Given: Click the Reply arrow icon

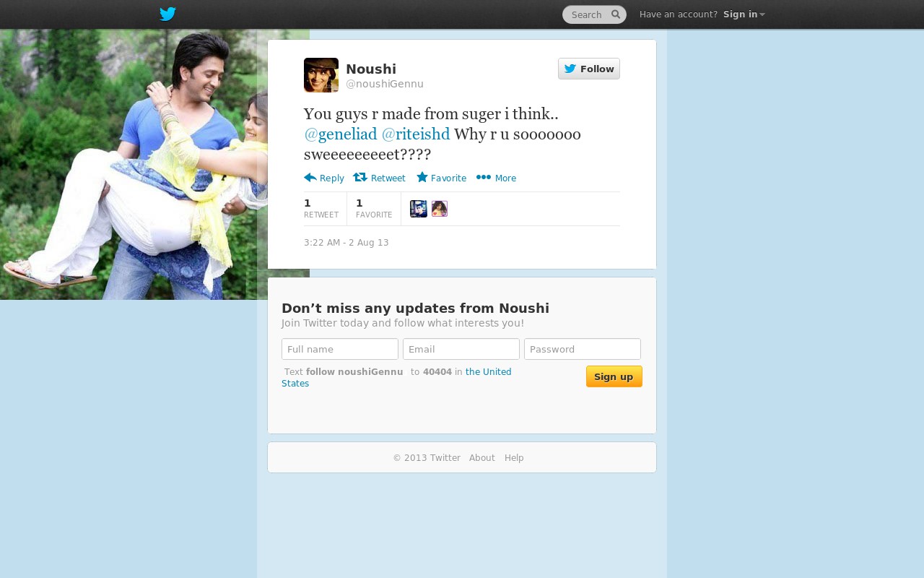Looking at the screenshot, I should [x=310, y=178].
